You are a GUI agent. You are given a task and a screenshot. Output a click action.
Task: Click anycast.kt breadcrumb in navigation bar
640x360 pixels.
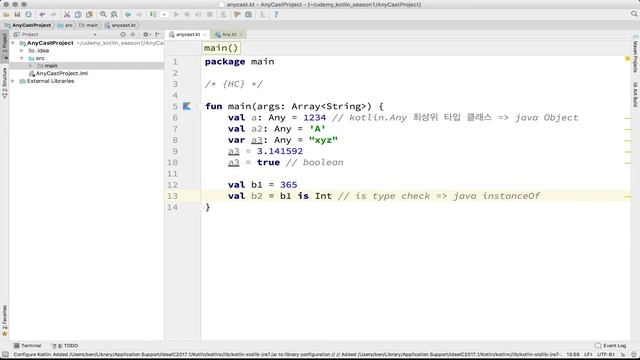[120, 25]
